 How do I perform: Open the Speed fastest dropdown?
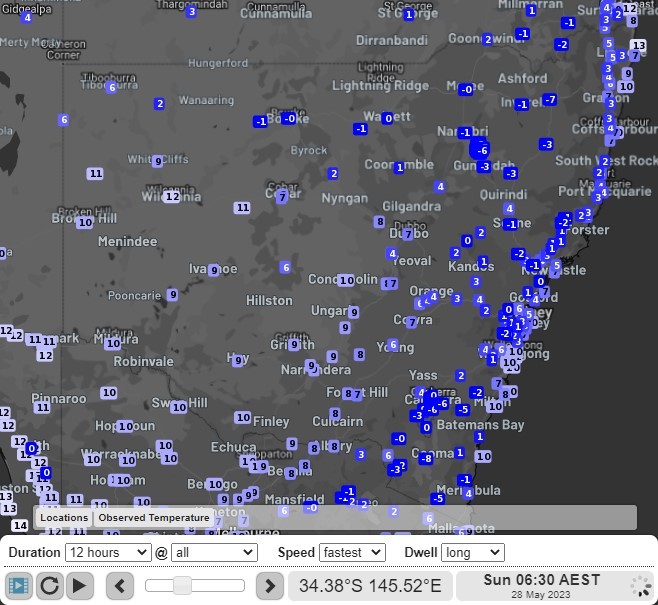[x=352, y=552]
